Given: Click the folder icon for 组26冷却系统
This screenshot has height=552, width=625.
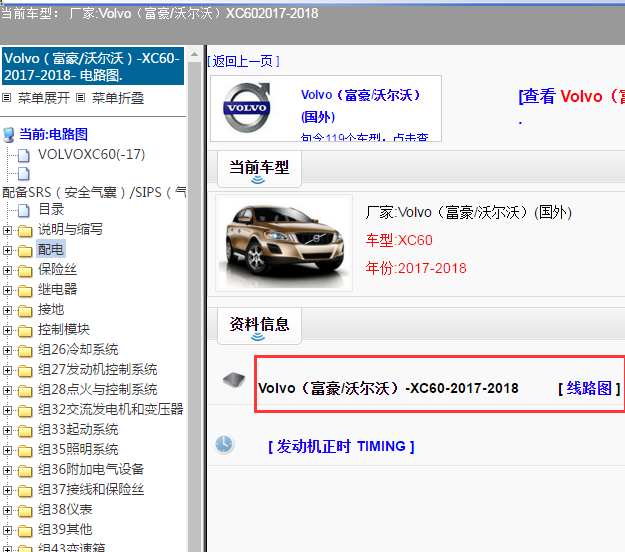Looking at the screenshot, I should (25, 350).
